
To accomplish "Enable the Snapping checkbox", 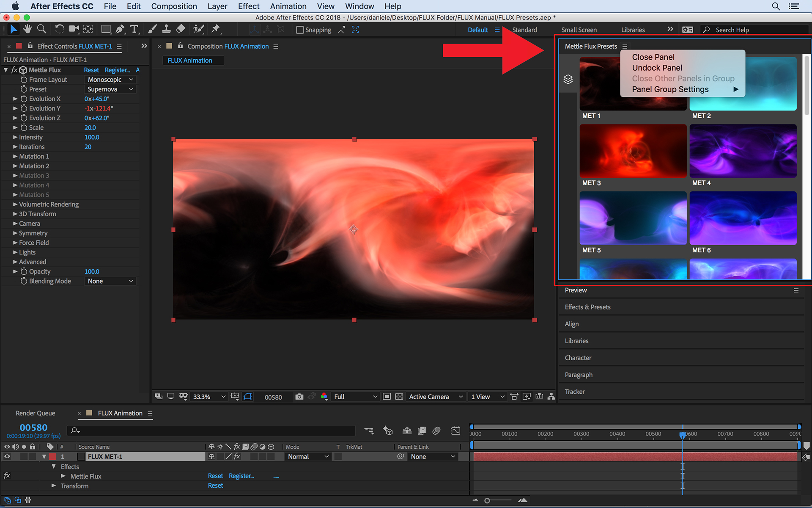I will 300,30.
